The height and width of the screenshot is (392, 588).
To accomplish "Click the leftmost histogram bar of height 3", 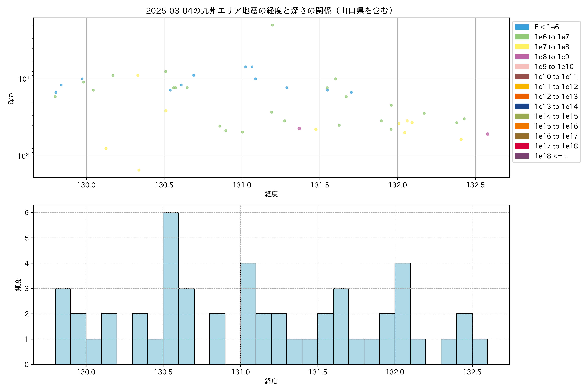I will (x=63, y=326).
